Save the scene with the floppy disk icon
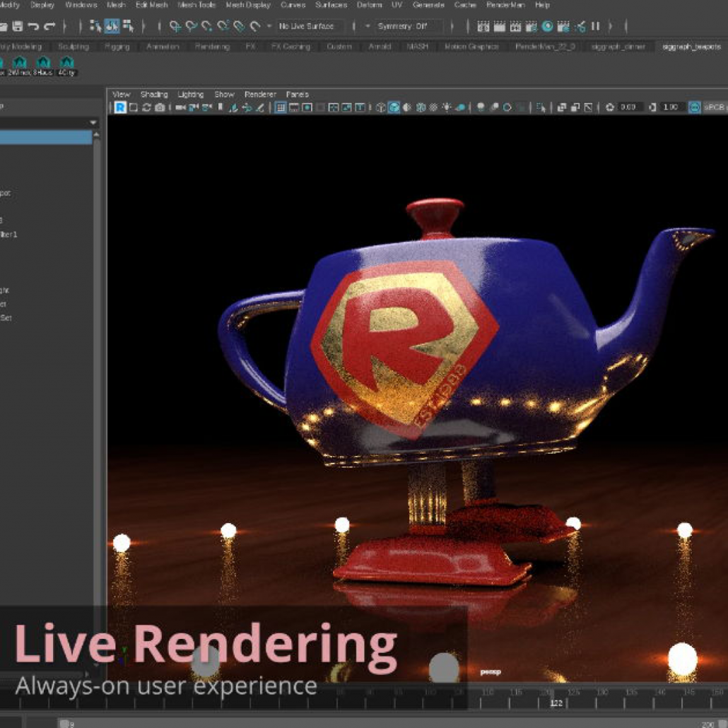 tap(18, 26)
